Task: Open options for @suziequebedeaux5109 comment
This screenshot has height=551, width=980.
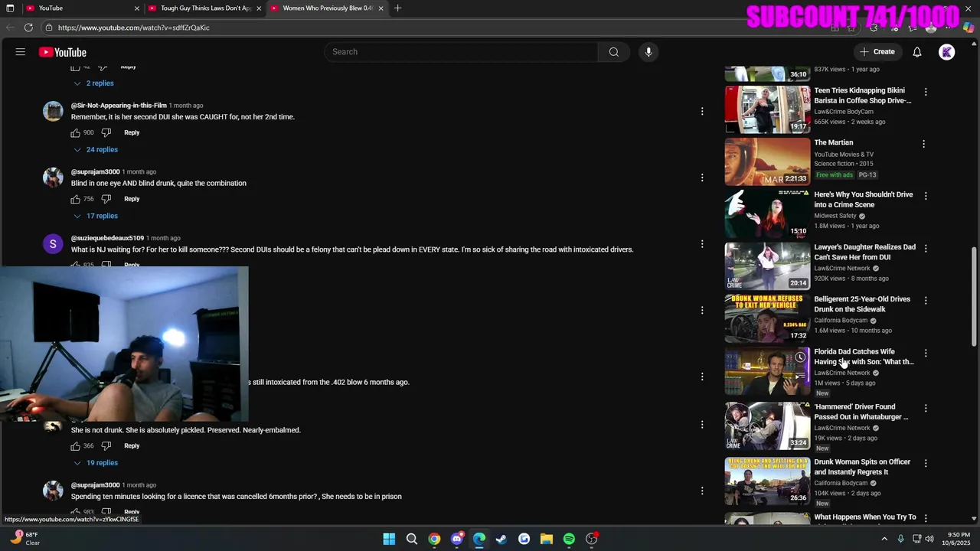Action: click(x=702, y=244)
